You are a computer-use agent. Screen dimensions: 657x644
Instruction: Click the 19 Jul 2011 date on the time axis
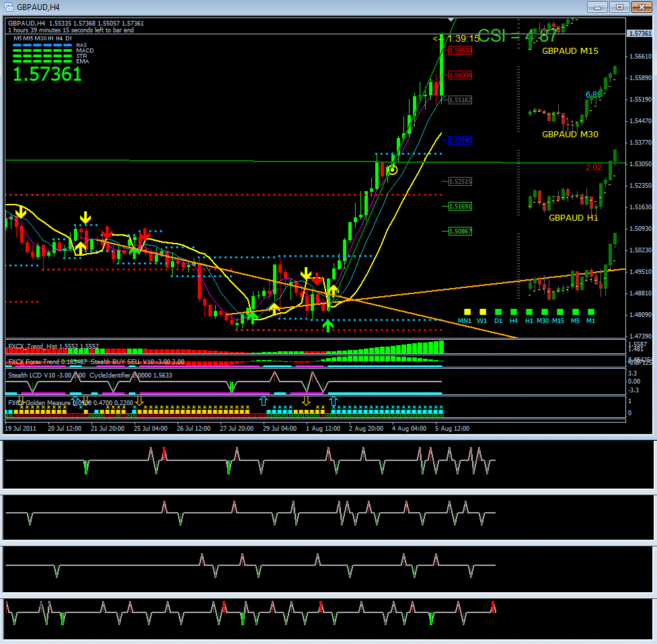(x=21, y=429)
